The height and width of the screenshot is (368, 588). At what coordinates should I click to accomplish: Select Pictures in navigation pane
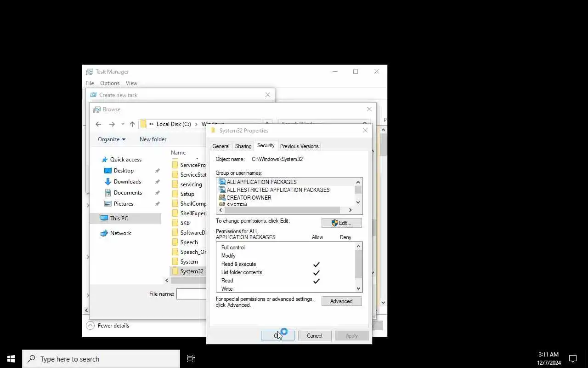pyautogui.click(x=124, y=204)
